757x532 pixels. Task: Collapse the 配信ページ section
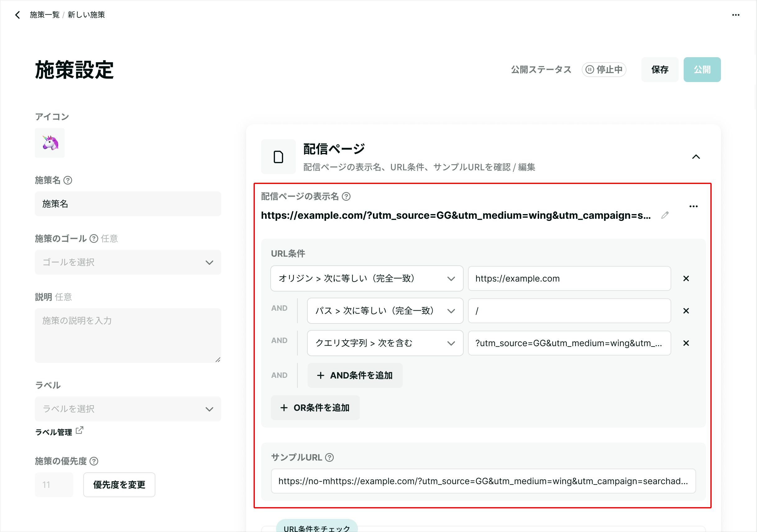pos(696,157)
